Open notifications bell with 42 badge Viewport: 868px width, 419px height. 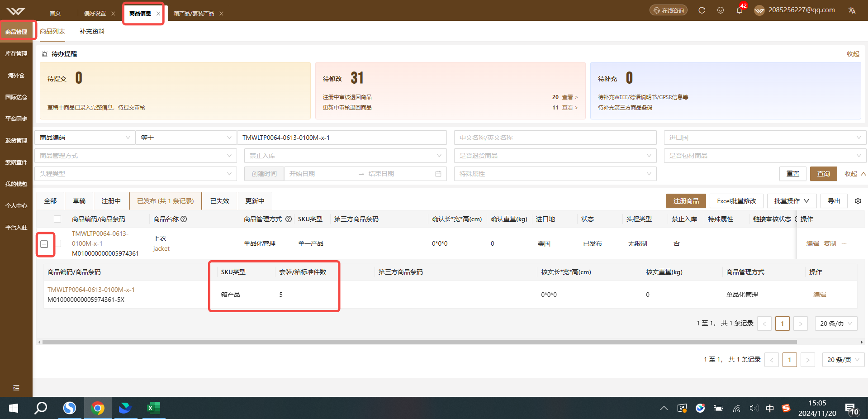tap(739, 10)
